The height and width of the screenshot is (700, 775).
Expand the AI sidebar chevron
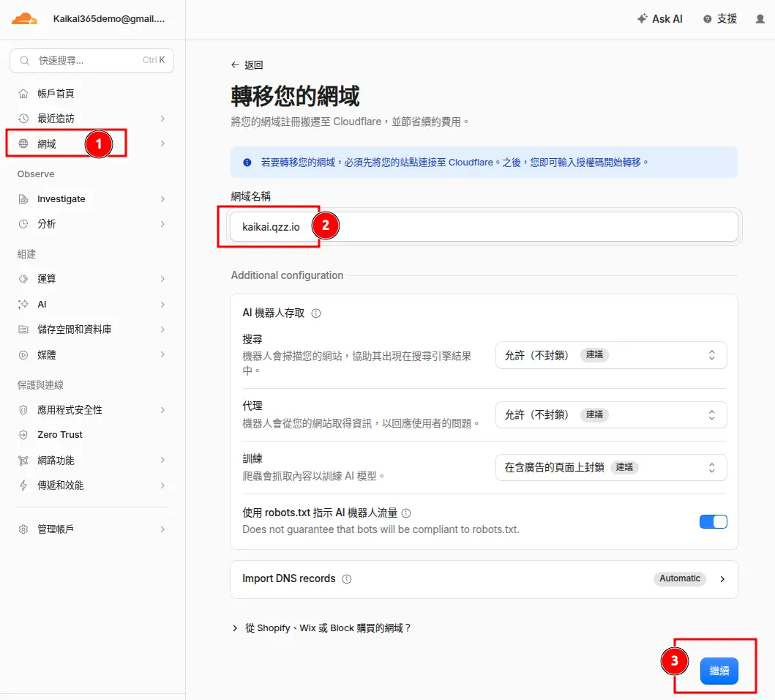[x=162, y=305]
